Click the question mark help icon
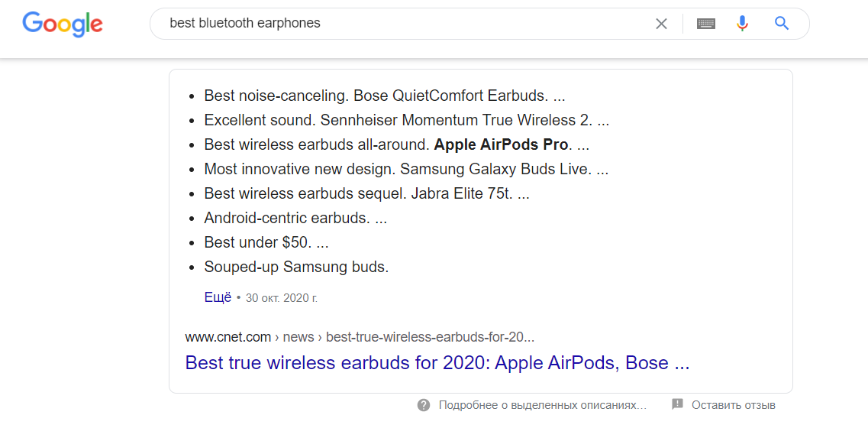The width and height of the screenshot is (868, 428). pyautogui.click(x=424, y=405)
